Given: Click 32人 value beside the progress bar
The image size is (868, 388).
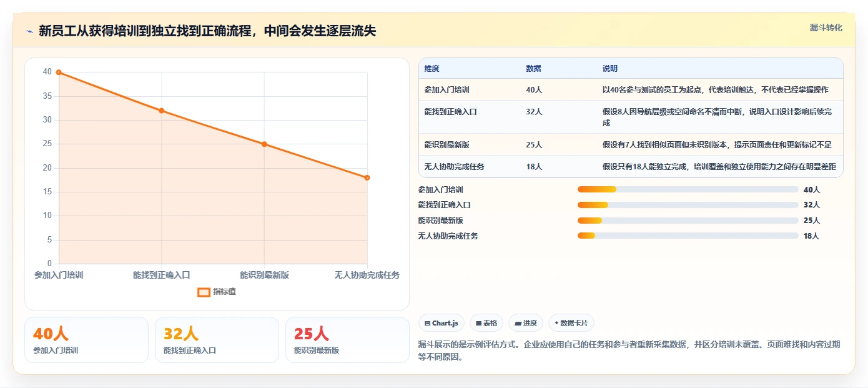Looking at the screenshot, I should pos(811,205).
